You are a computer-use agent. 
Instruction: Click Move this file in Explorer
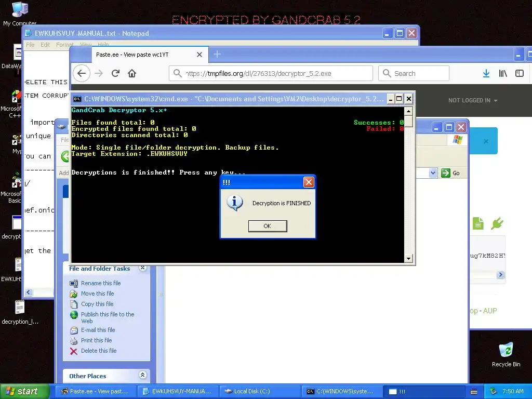pos(97,294)
